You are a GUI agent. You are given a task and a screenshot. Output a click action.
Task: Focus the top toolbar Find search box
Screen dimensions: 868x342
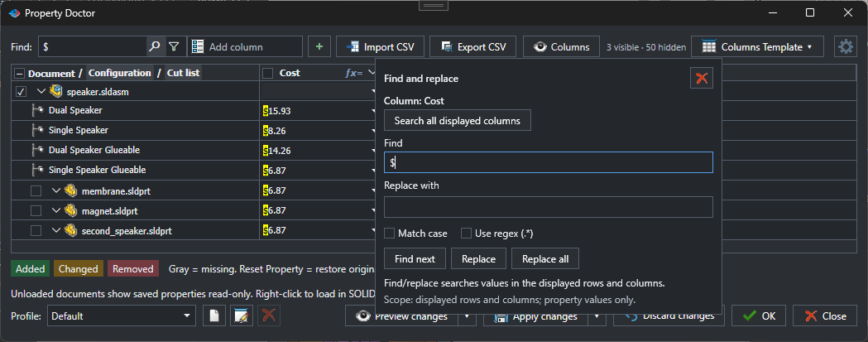point(93,47)
